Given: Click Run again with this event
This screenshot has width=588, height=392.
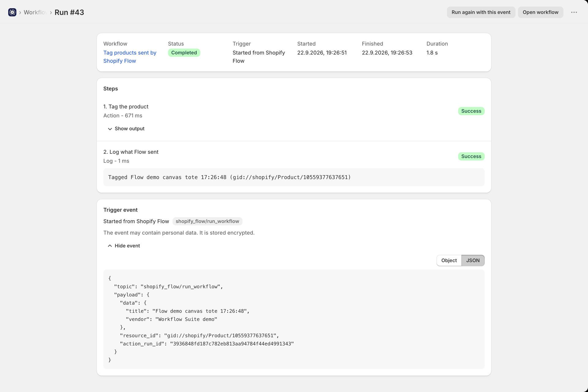Looking at the screenshot, I should (x=481, y=12).
